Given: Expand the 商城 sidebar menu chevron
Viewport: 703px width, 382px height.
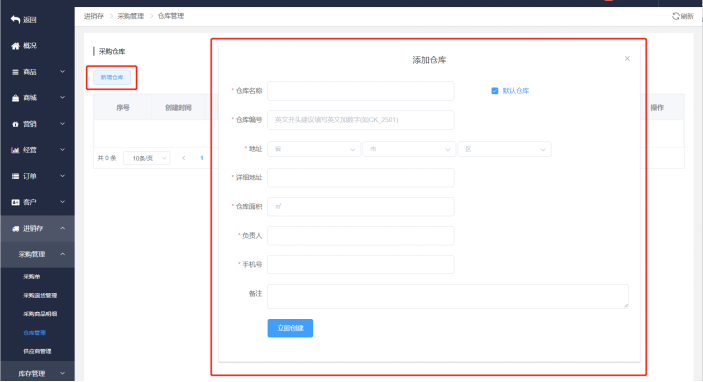Looking at the screenshot, I should (62, 97).
